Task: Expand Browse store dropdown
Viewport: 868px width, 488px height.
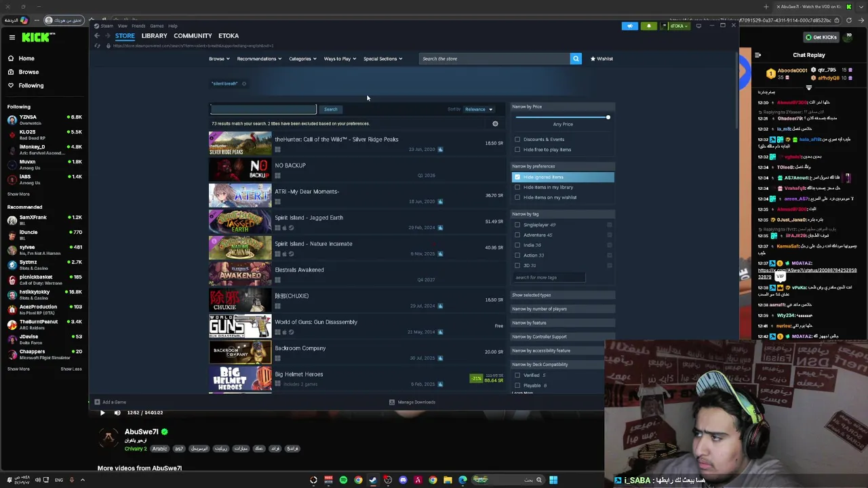Action: click(218, 59)
